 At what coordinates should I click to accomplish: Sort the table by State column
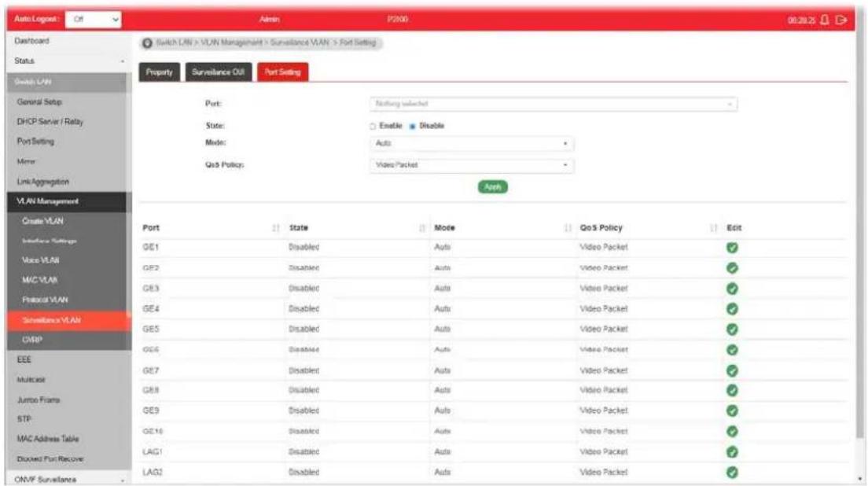click(x=422, y=228)
